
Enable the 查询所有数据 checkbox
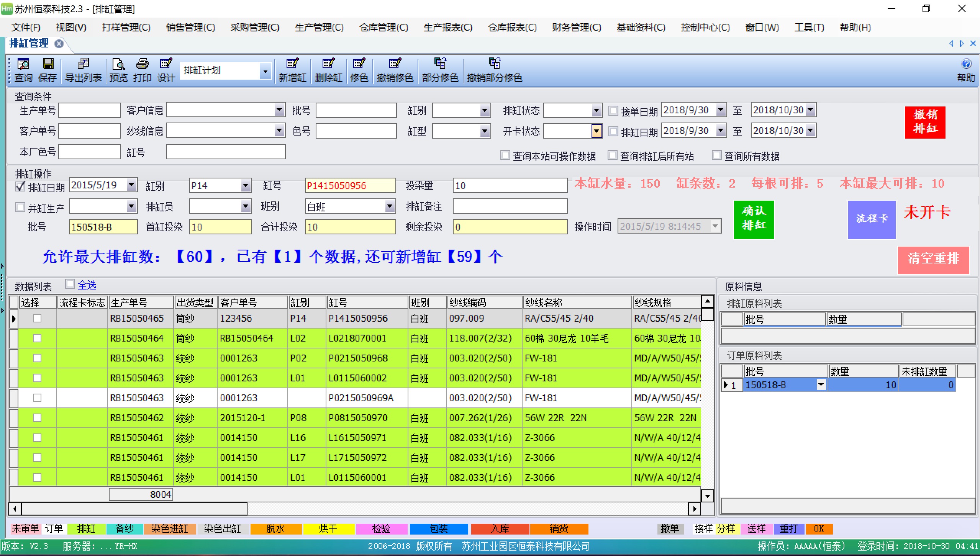[717, 155]
